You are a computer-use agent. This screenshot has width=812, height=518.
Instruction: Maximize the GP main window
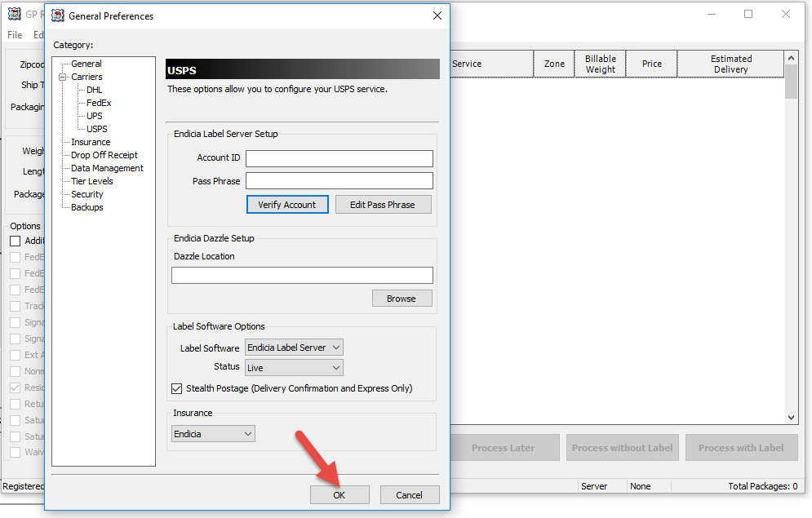(x=748, y=14)
